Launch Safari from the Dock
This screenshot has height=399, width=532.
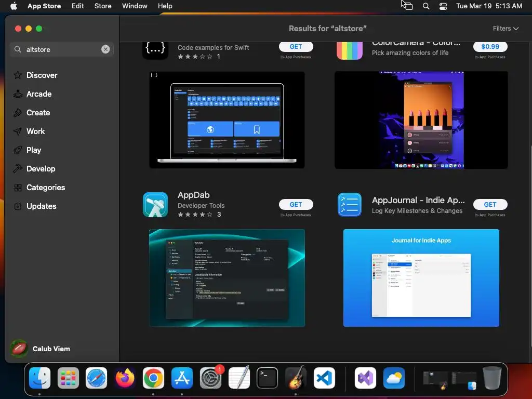pos(96,378)
